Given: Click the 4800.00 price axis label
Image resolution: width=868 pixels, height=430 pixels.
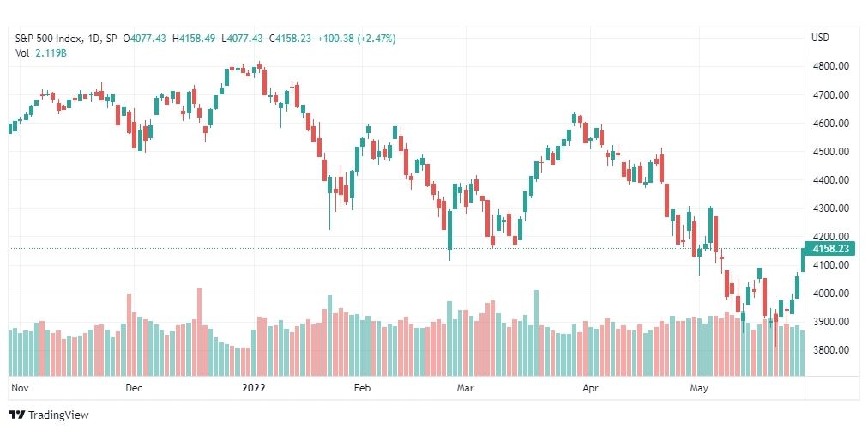Looking at the screenshot, I should point(829,66).
